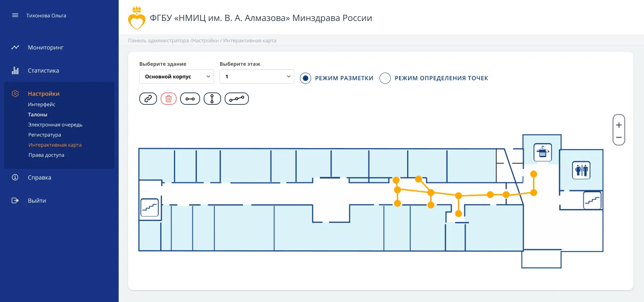The height and width of the screenshot is (302, 644).
Task: Click Выйти to log out
Action: (x=37, y=200)
